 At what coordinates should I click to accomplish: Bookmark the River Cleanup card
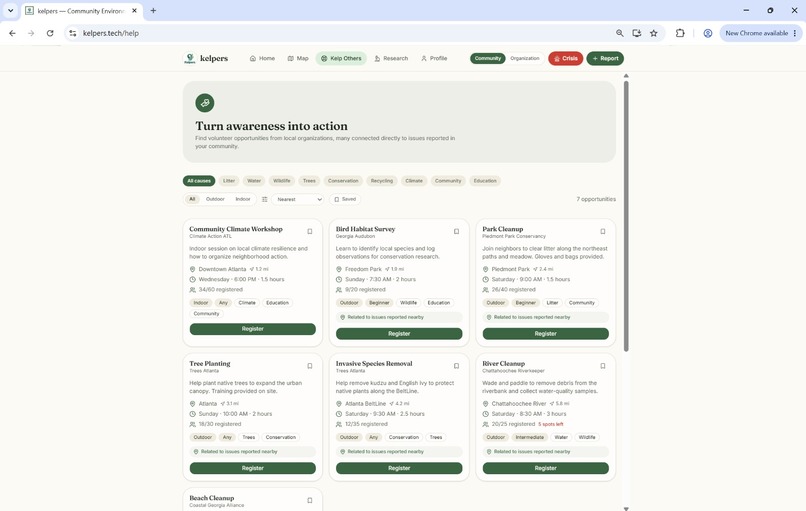pyautogui.click(x=603, y=366)
